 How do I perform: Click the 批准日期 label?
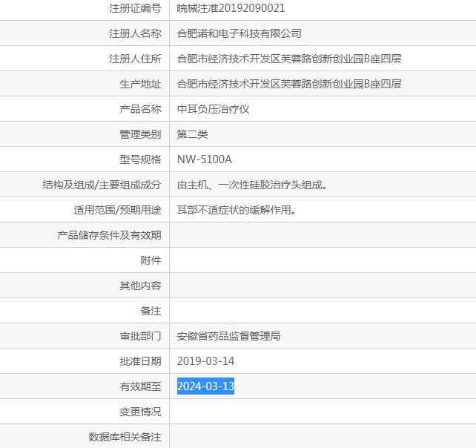click(140, 361)
